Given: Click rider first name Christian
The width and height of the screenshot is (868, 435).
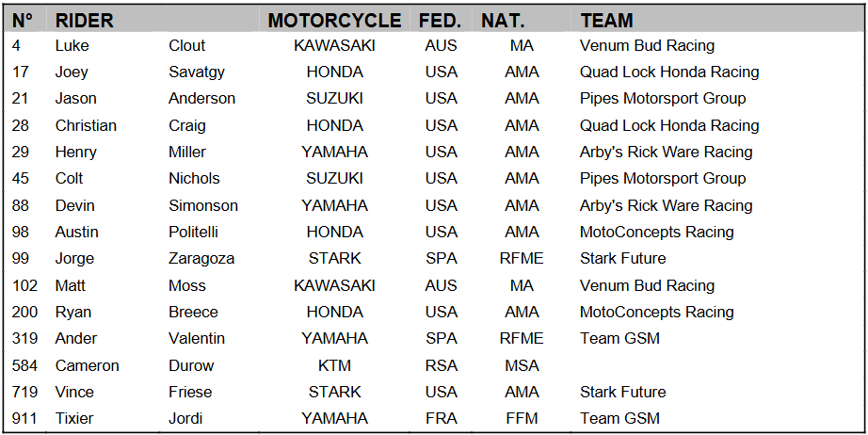Looking at the screenshot, I should (x=86, y=125).
